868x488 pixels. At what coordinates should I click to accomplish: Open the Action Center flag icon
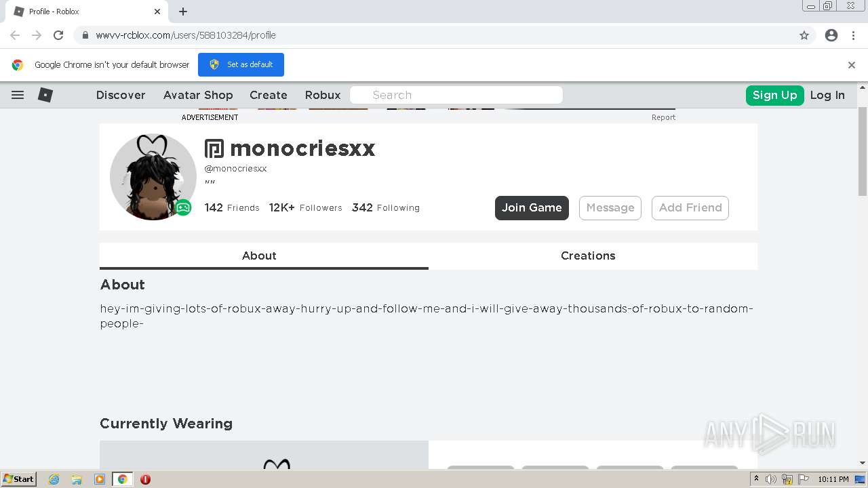click(804, 479)
